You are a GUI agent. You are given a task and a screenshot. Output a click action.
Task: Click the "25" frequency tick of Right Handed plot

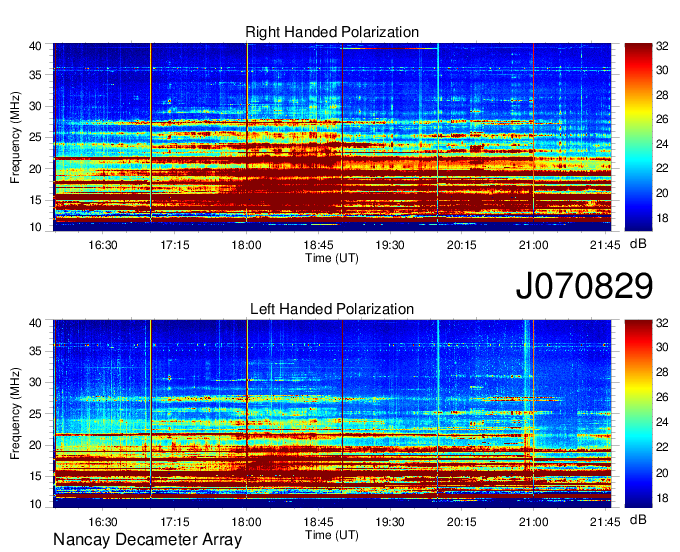[35, 138]
